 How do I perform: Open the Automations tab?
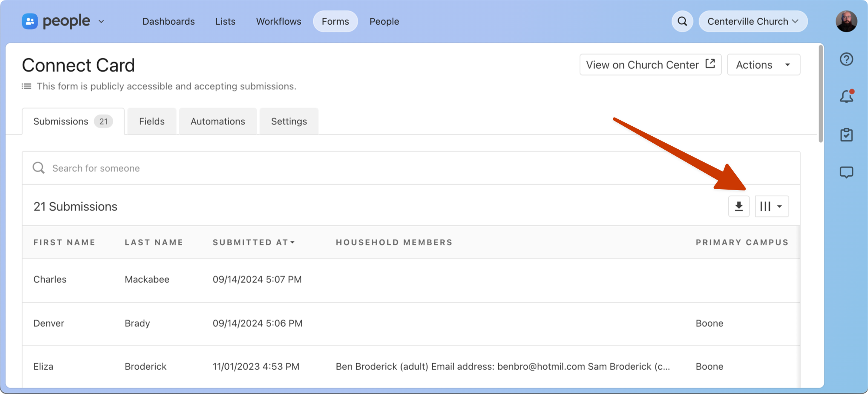pos(217,121)
